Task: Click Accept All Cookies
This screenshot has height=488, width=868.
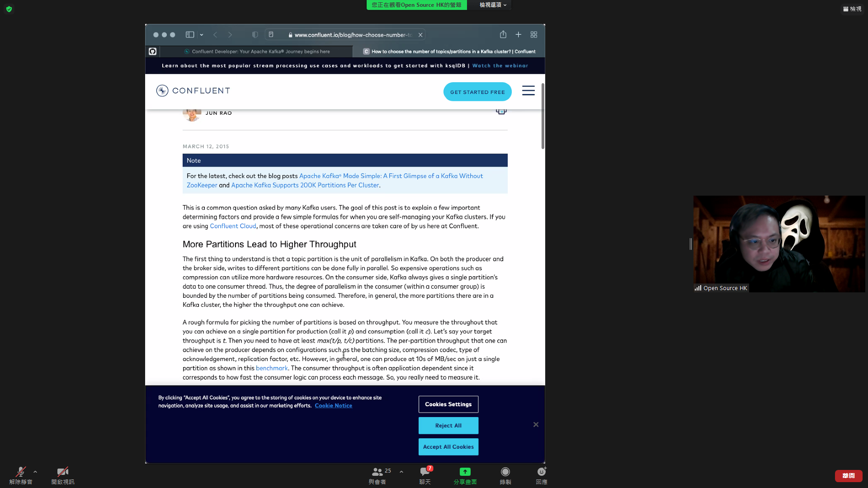Action: tap(448, 447)
